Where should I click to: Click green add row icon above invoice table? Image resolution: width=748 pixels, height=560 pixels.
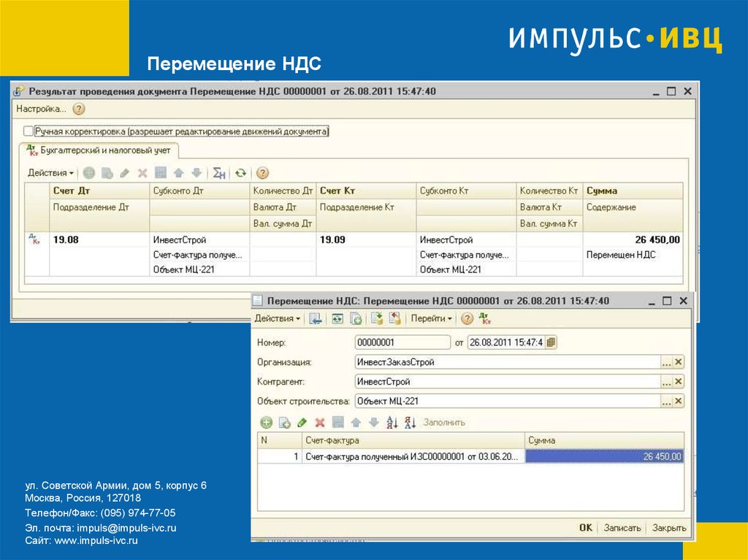266,422
